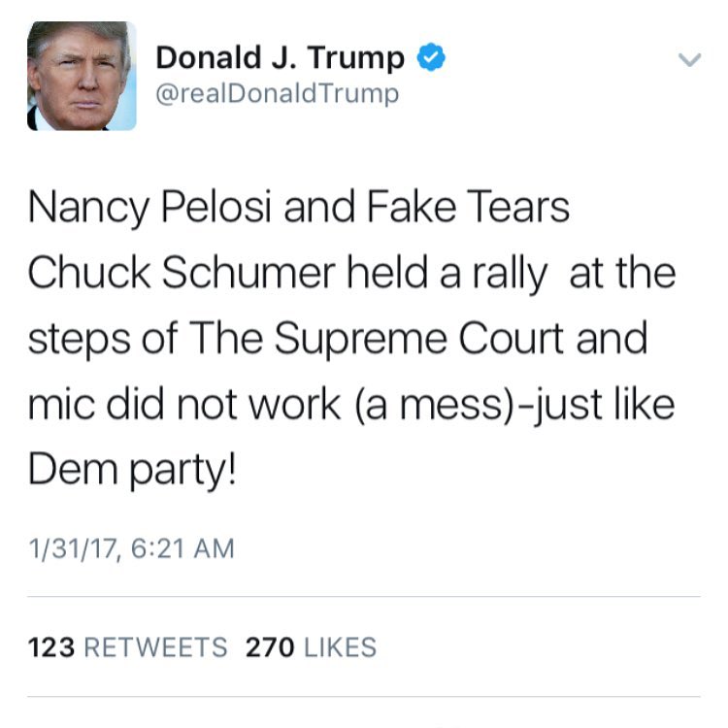View the 270 Likes list
The height and width of the screenshot is (728, 728).
click(311, 647)
